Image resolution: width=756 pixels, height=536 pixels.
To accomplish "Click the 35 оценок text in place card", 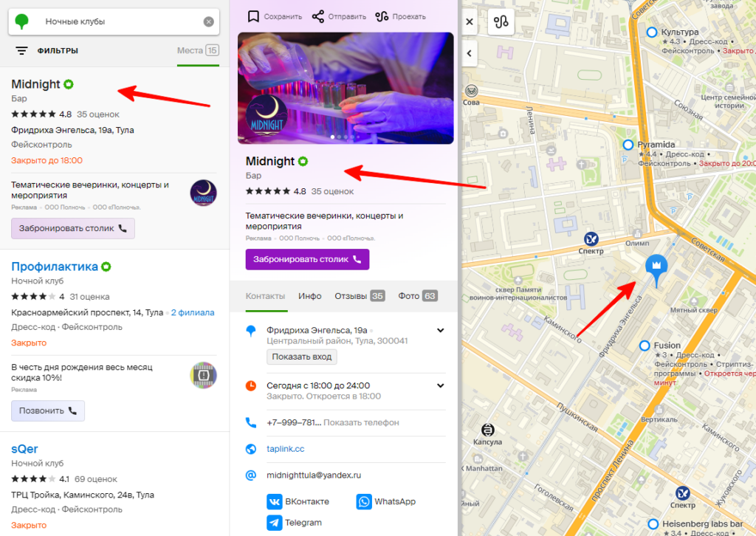I will pyautogui.click(x=333, y=191).
